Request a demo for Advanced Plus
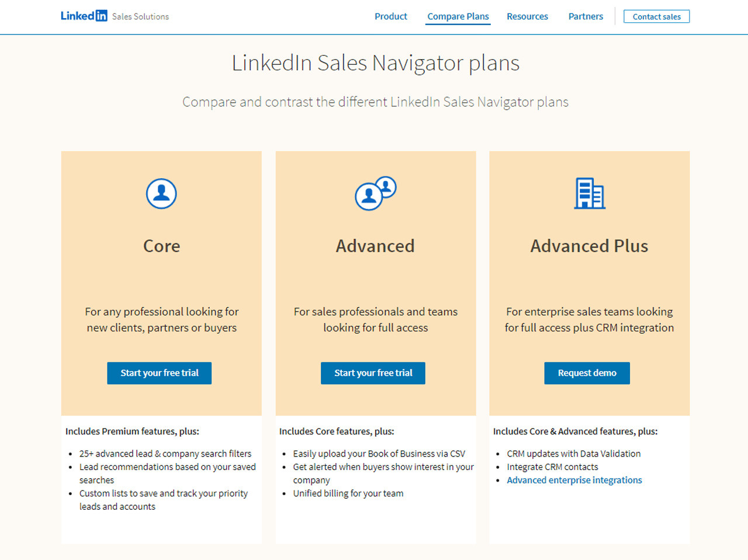 (x=587, y=373)
